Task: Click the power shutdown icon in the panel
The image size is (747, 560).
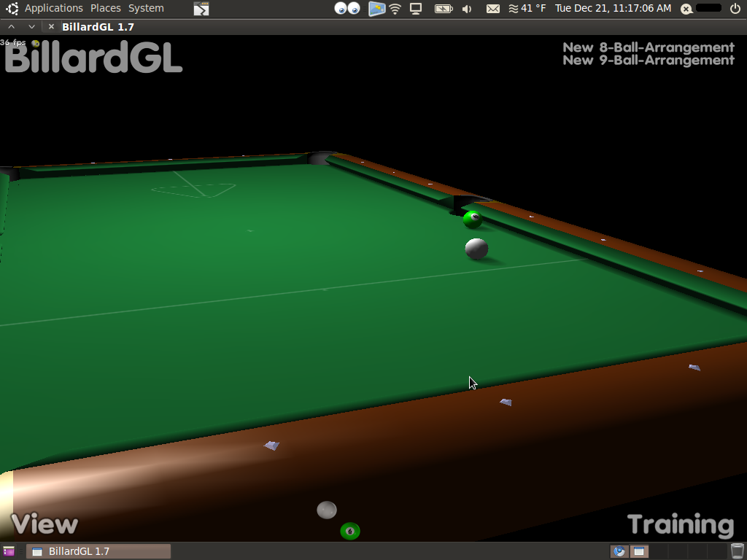Action: pos(735,9)
